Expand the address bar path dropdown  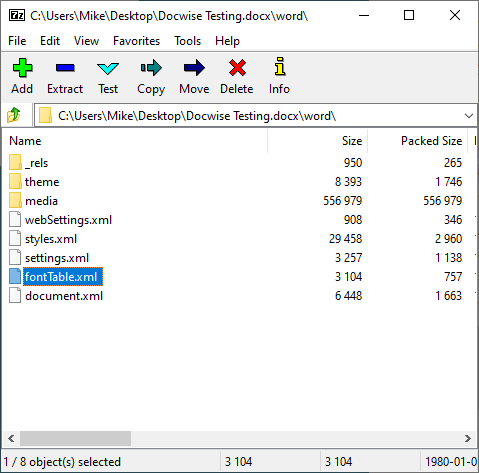469,116
